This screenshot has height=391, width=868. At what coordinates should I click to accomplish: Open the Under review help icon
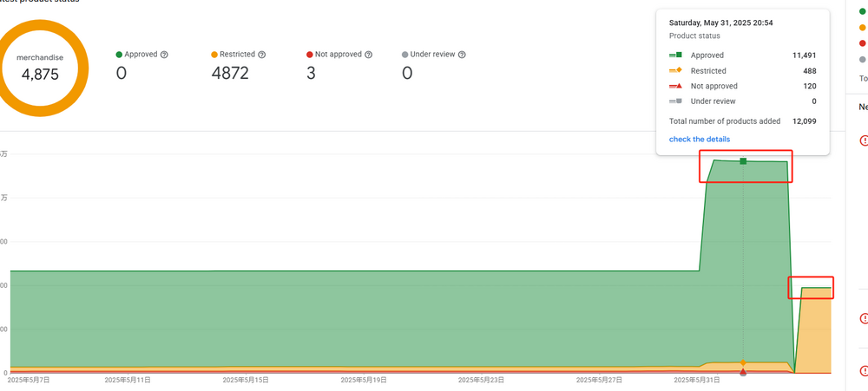tap(462, 55)
